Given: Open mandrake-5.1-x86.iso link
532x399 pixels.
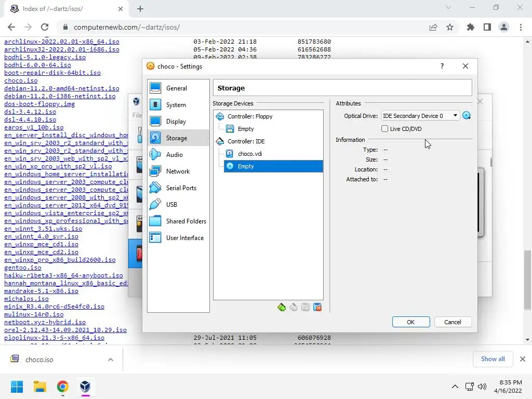Looking at the screenshot, I should click(x=42, y=291).
